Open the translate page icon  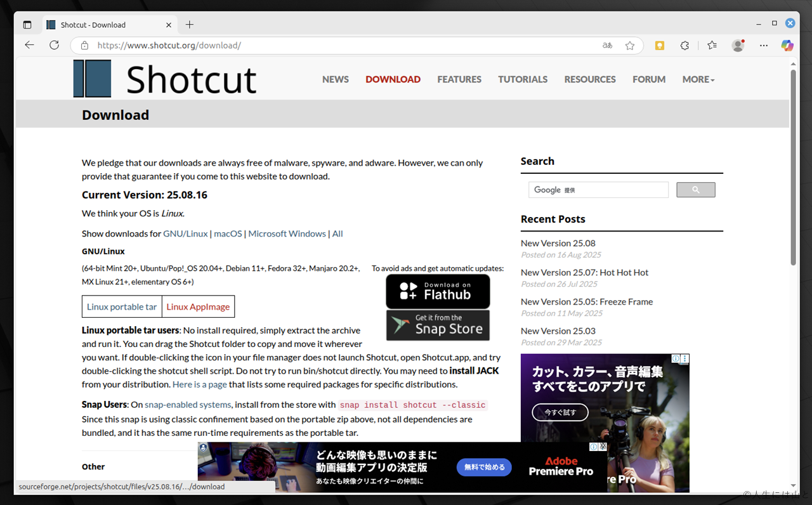607,46
